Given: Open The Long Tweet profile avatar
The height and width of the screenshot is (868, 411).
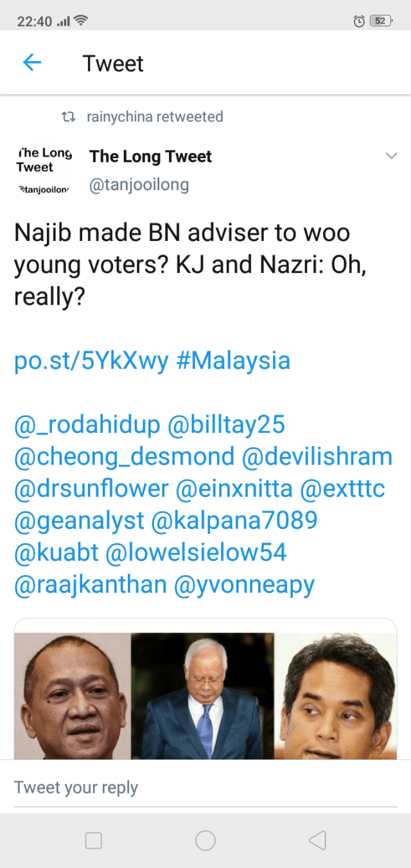Looking at the screenshot, I should pos(44,170).
